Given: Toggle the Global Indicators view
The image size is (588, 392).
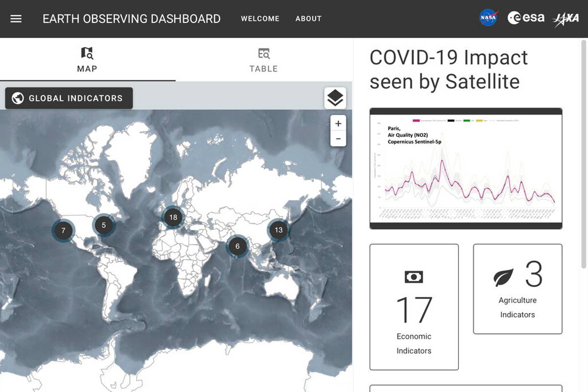Looking at the screenshot, I should coord(69,98).
